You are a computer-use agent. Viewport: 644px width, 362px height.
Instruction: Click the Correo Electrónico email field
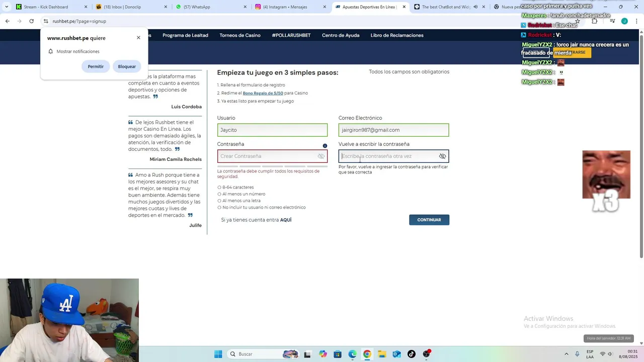click(393, 130)
